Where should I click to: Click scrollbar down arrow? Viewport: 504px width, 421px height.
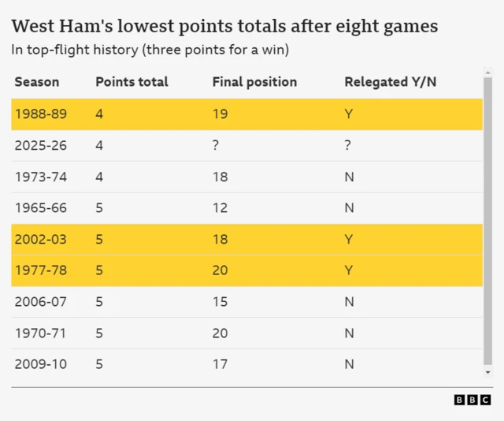(x=488, y=372)
